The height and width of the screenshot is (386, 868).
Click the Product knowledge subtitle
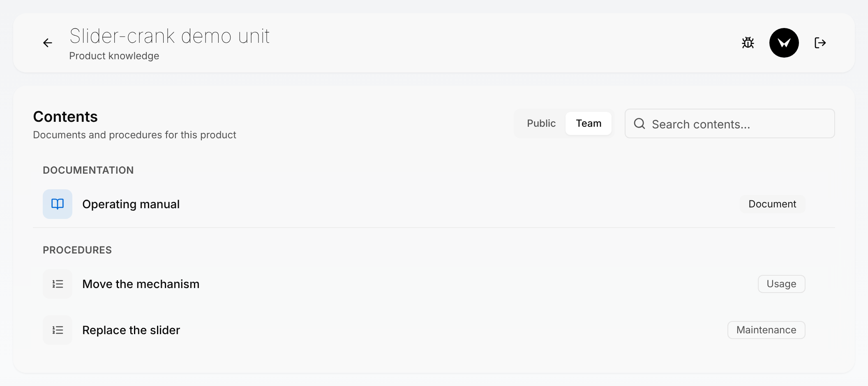point(114,56)
